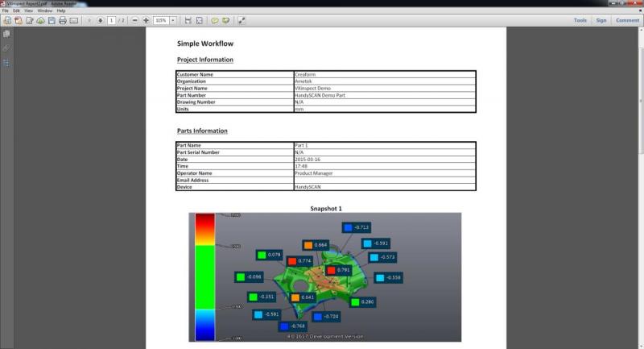Click the page number input field

click(111, 20)
